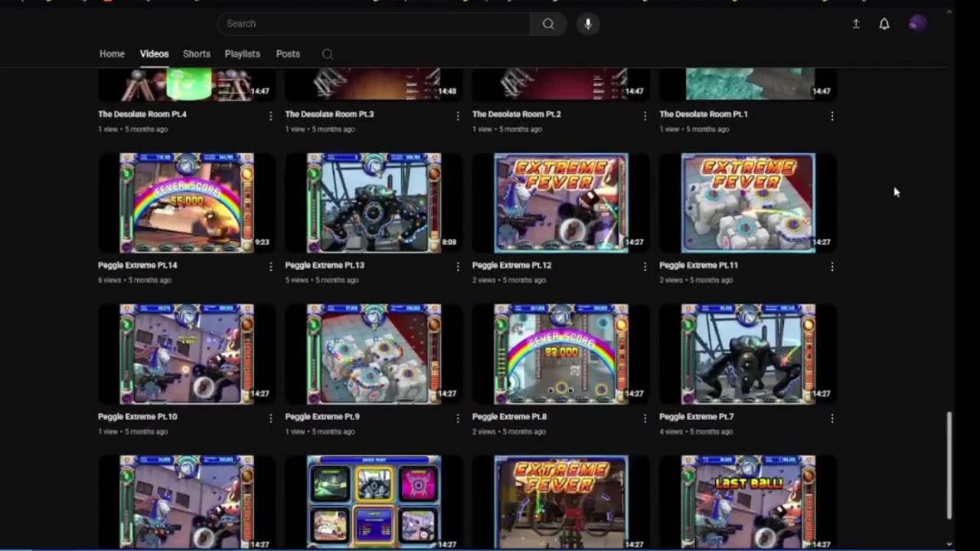Open Peggle Extreme Pt.7 title link
Viewport: 980px width, 551px height.
(697, 417)
